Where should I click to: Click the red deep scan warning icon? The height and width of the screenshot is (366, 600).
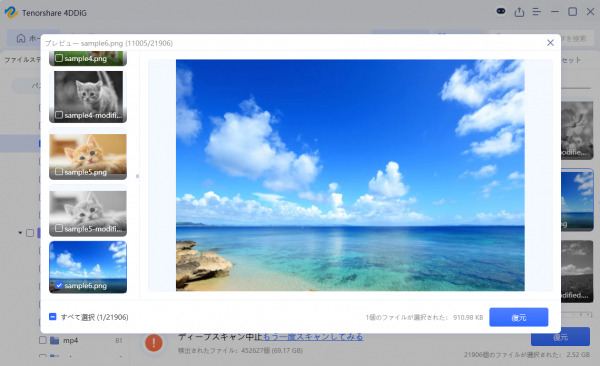(x=153, y=343)
